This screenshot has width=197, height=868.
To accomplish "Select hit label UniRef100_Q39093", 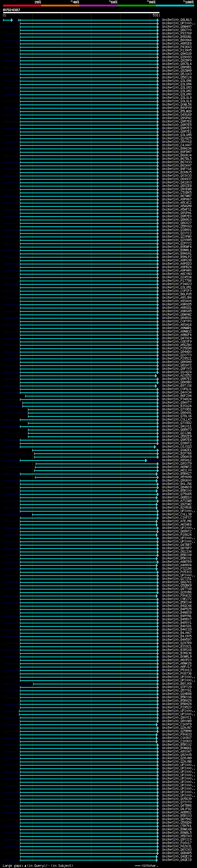I will [177, 57].
